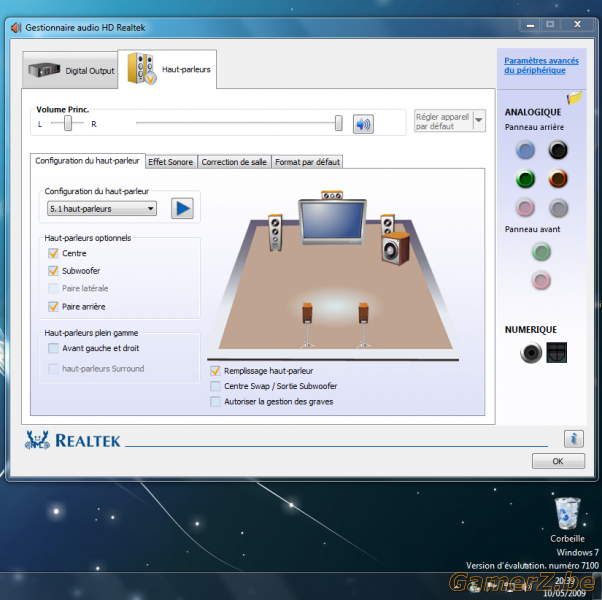Click the round coaxial digital output connector
The image size is (602, 600).
coord(531,352)
